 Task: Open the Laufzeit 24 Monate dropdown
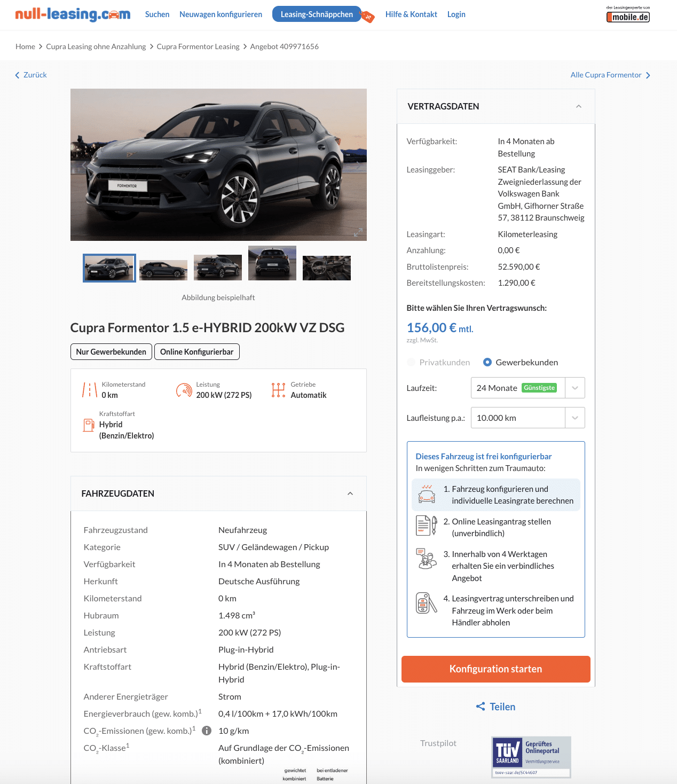528,388
